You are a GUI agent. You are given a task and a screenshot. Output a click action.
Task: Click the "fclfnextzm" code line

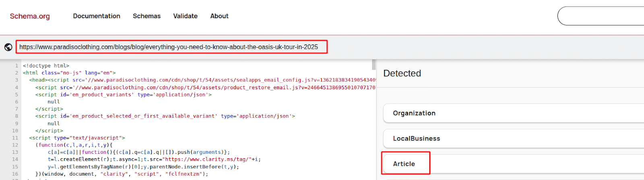pos(122,174)
